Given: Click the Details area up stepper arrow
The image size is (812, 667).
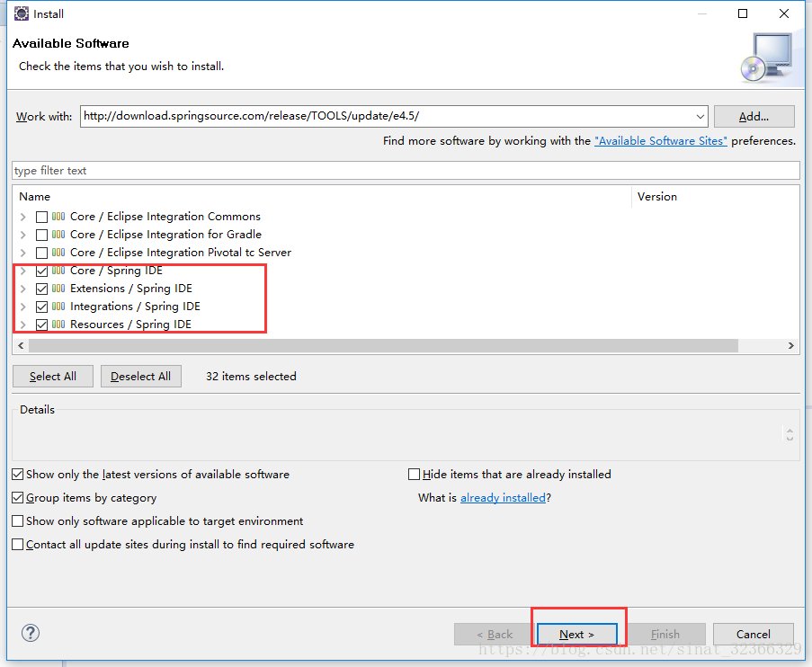Looking at the screenshot, I should point(790,430).
